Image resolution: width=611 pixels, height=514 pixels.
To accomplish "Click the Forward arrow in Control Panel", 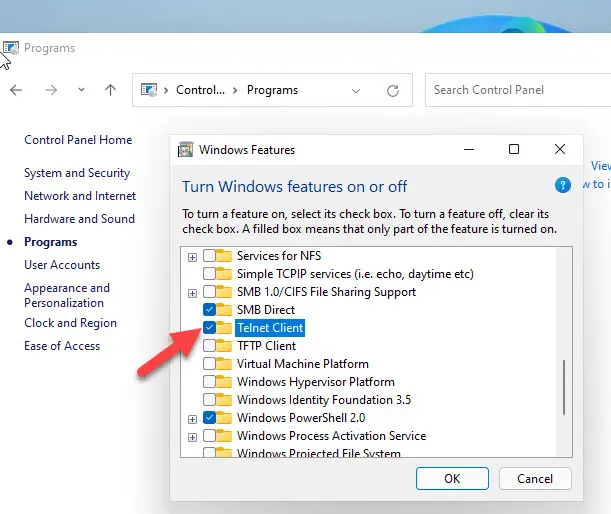I will coord(51,90).
